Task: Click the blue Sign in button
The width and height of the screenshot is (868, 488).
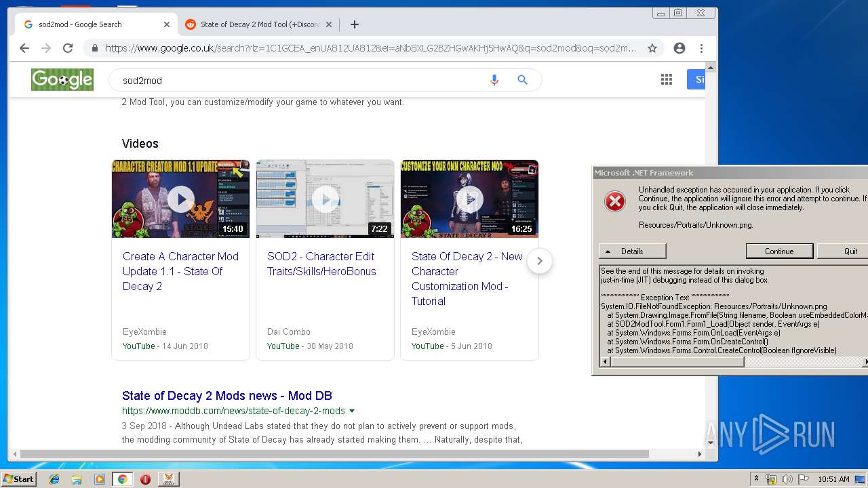Action: coord(696,80)
